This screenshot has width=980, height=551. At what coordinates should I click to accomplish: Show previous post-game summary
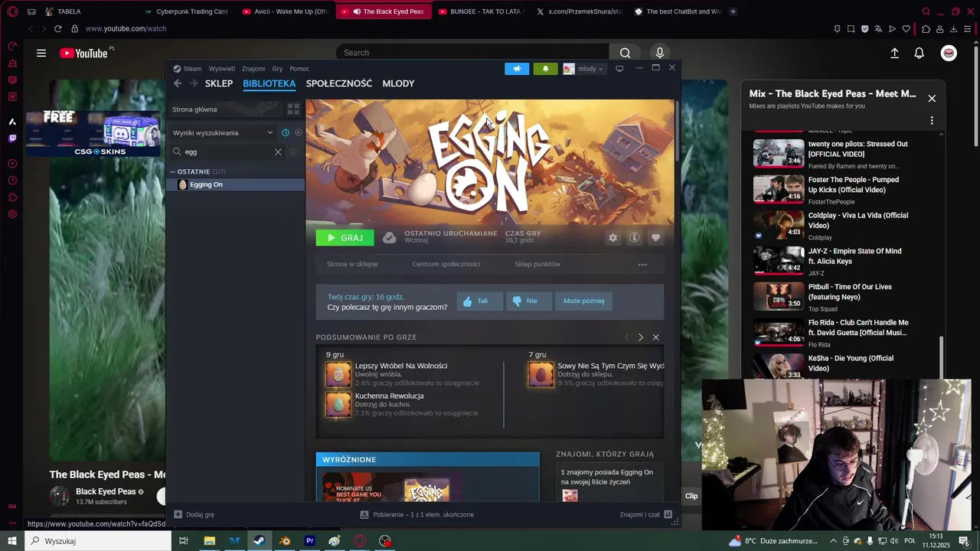click(626, 337)
